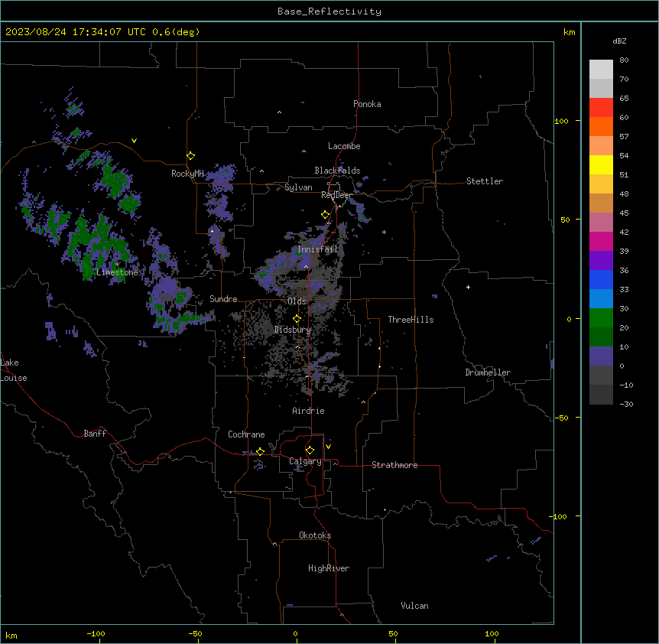Click the Vulcan label
The image size is (659, 644).
(415, 606)
